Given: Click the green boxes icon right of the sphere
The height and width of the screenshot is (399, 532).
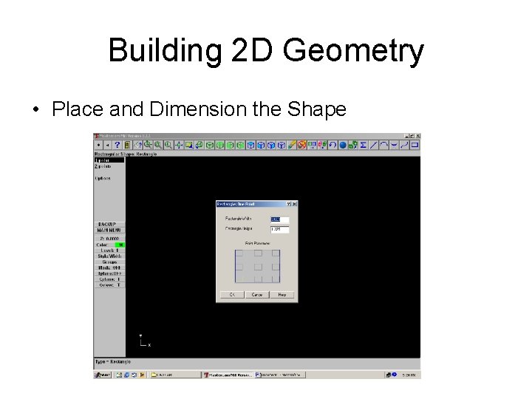Looking at the screenshot, I should coord(353,146).
